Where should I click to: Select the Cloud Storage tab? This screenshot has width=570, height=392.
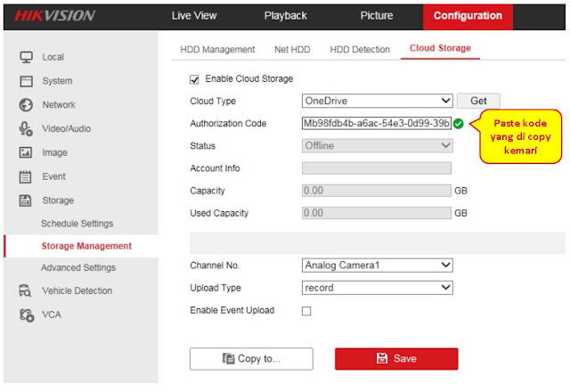(x=440, y=48)
